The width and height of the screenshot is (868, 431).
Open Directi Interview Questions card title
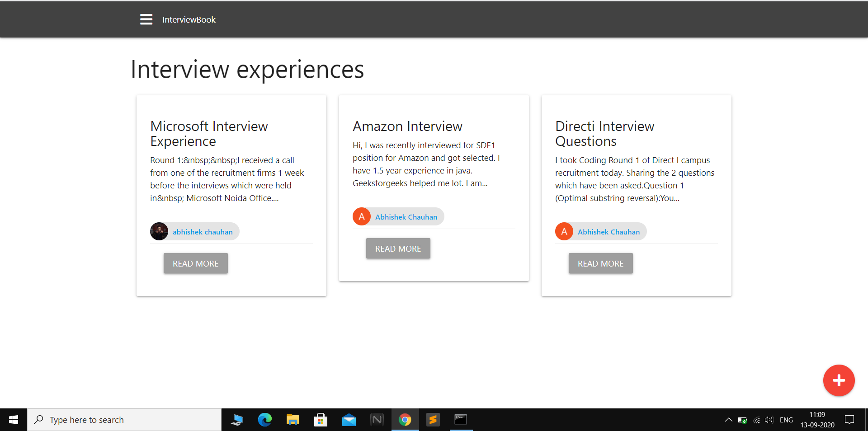[x=604, y=134]
